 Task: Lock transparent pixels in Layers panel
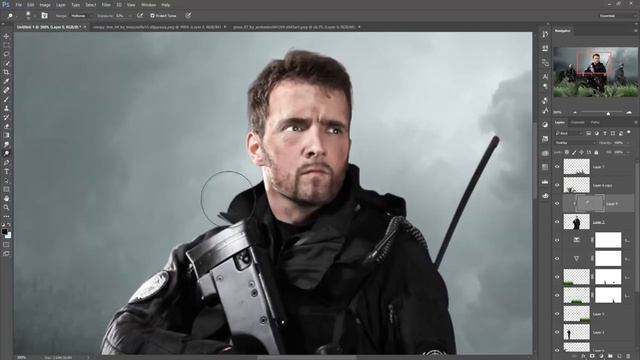point(567,152)
